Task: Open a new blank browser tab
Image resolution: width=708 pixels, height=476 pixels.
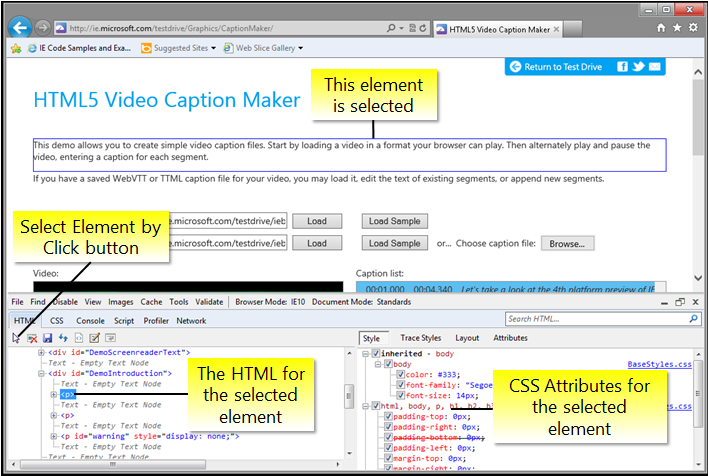Action: coord(573,29)
